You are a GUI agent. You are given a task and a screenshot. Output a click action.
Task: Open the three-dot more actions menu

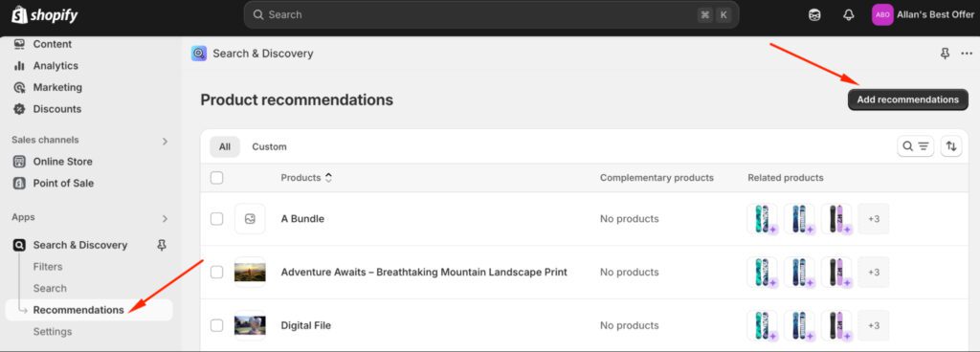(967, 54)
